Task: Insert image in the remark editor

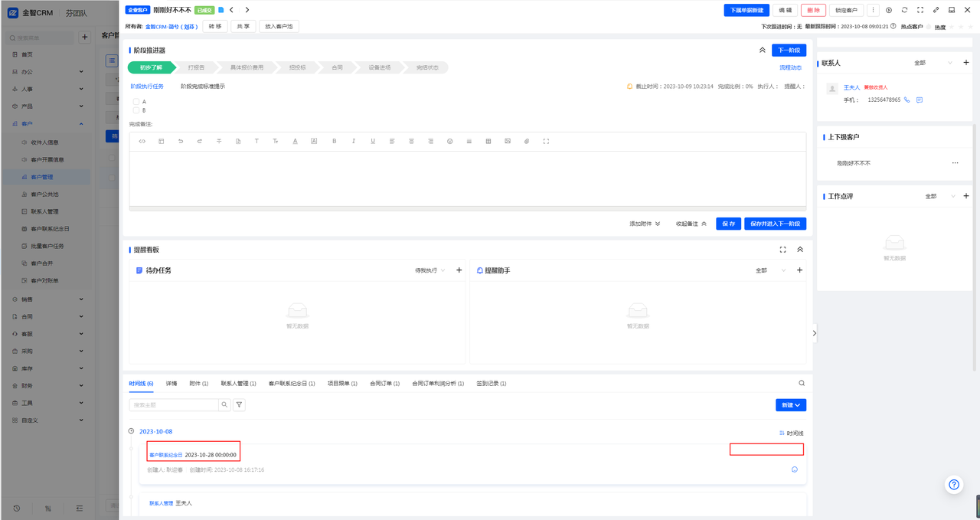Action: coord(507,142)
